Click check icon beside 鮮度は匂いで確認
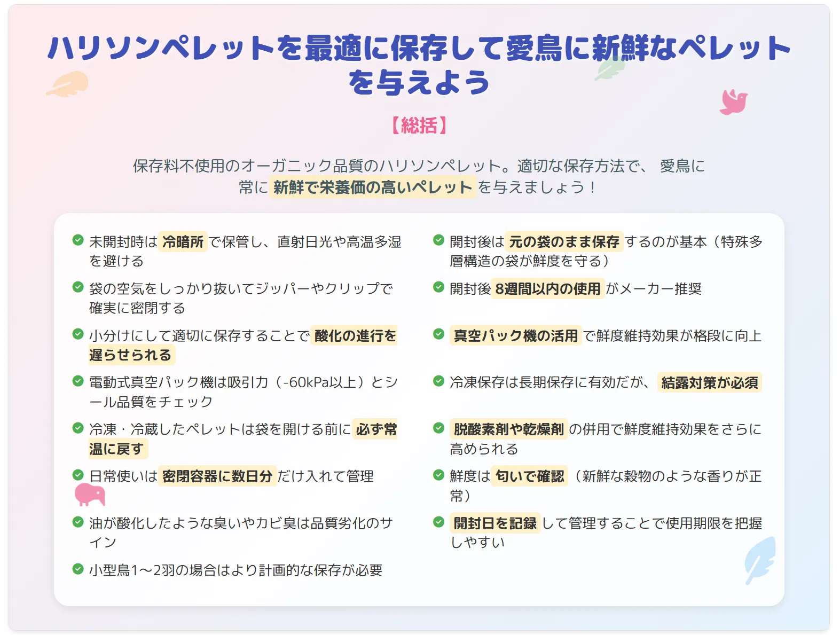The width and height of the screenshot is (840, 635). [x=438, y=474]
